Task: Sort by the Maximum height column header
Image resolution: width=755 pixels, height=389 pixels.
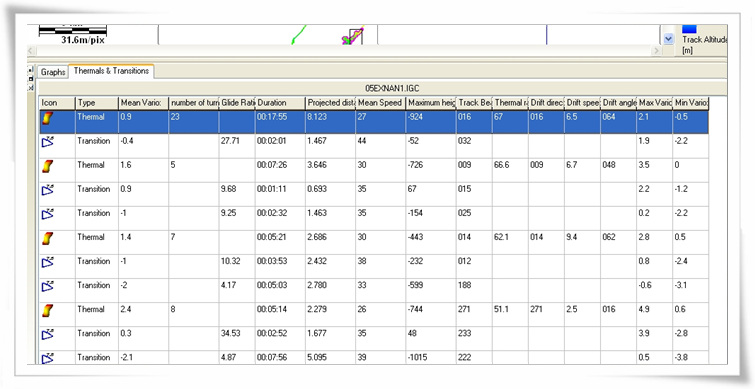Action: (431, 103)
